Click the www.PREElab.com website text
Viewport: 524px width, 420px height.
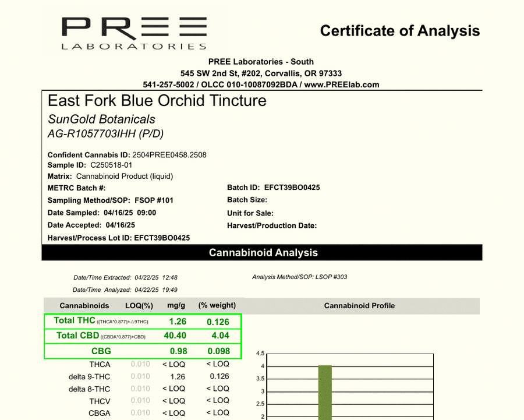[342, 84]
